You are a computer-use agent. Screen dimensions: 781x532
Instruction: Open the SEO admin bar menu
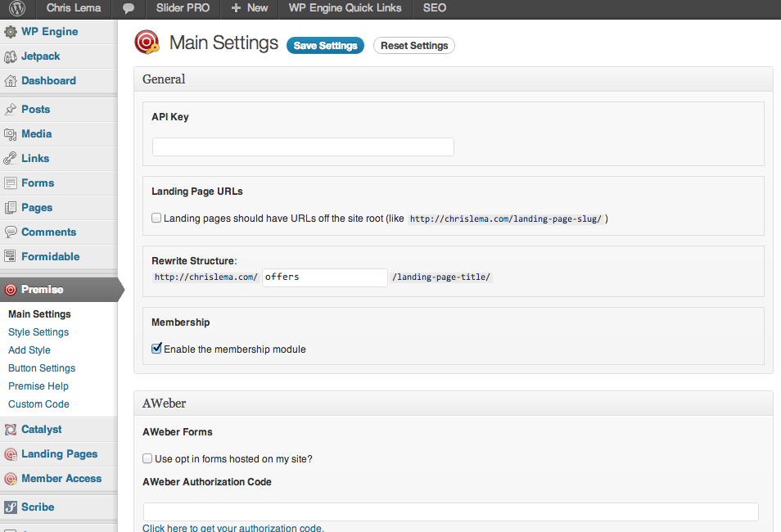[x=435, y=8]
